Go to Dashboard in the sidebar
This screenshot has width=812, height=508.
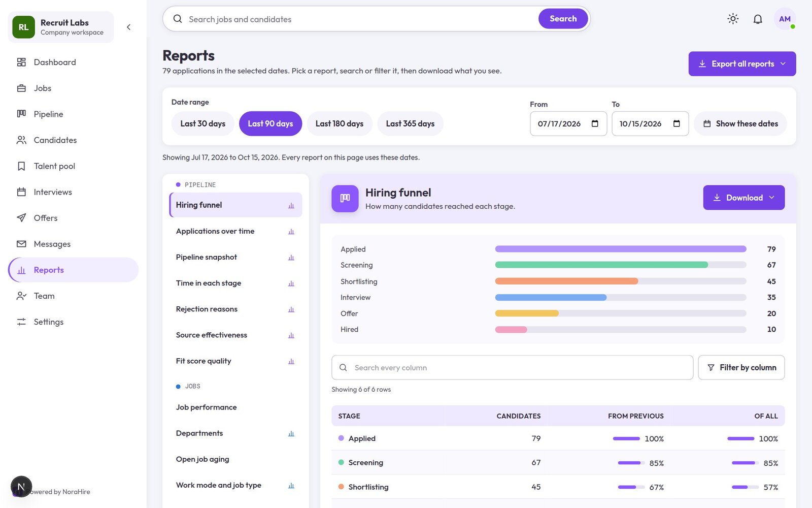(73, 62)
